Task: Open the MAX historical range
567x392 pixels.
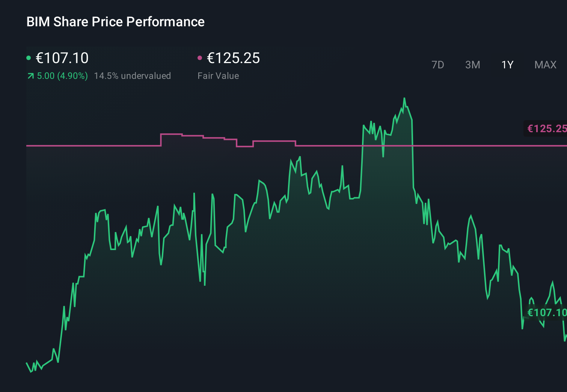Action: tap(545, 65)
